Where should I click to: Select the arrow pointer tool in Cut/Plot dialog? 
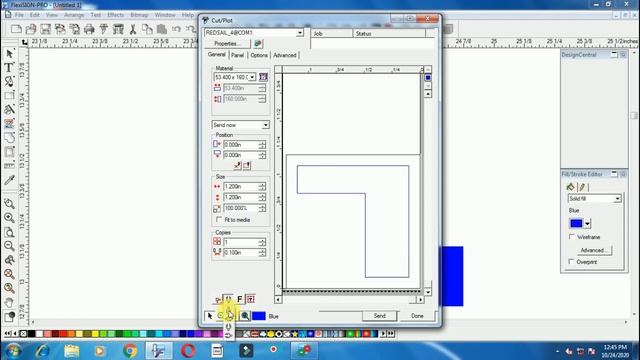click(x=210, y=316)
